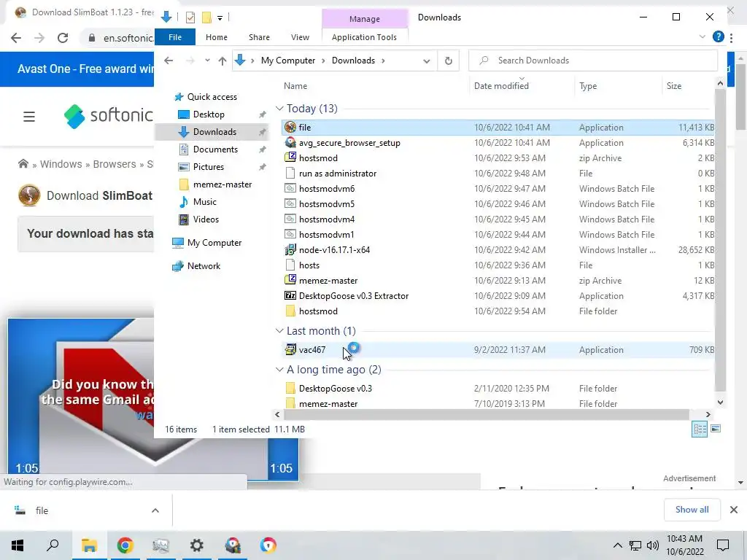The image size is (747, 560).
Task: Click New folder quick access icon
Action: tap(206, 17)
